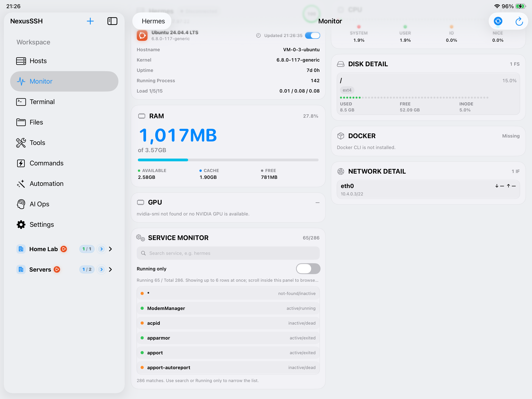Open the Commands section

click(x=64, y=163)
